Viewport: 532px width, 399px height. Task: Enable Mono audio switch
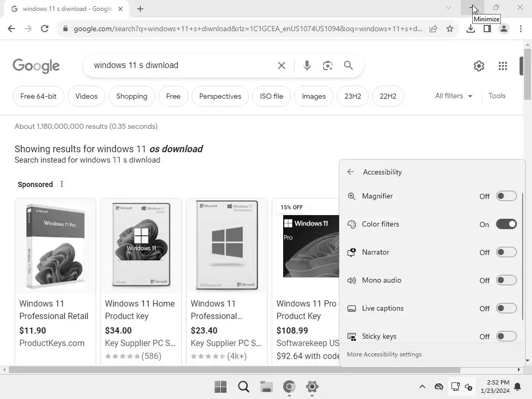click(x=506, y=280)
